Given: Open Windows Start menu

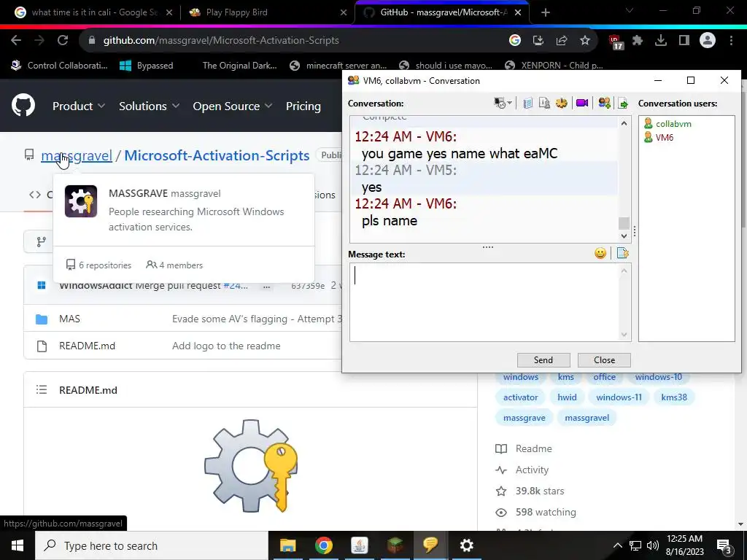Looking at the screenshot, I should point(18,545).
